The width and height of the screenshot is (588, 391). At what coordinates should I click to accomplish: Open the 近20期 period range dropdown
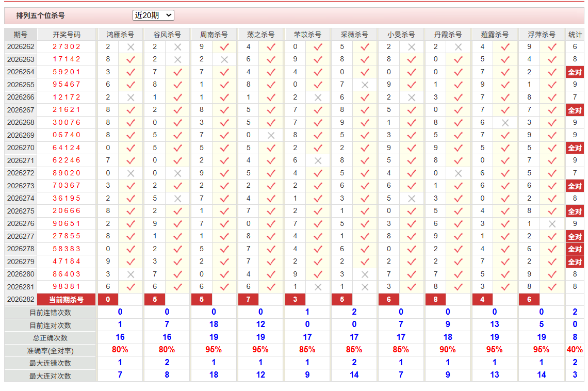153,15
